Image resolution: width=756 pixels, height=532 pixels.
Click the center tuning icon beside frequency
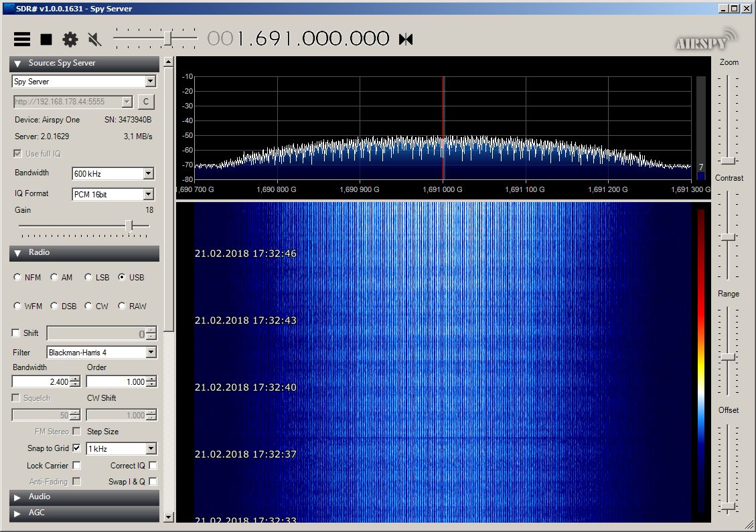coord(405,39)
